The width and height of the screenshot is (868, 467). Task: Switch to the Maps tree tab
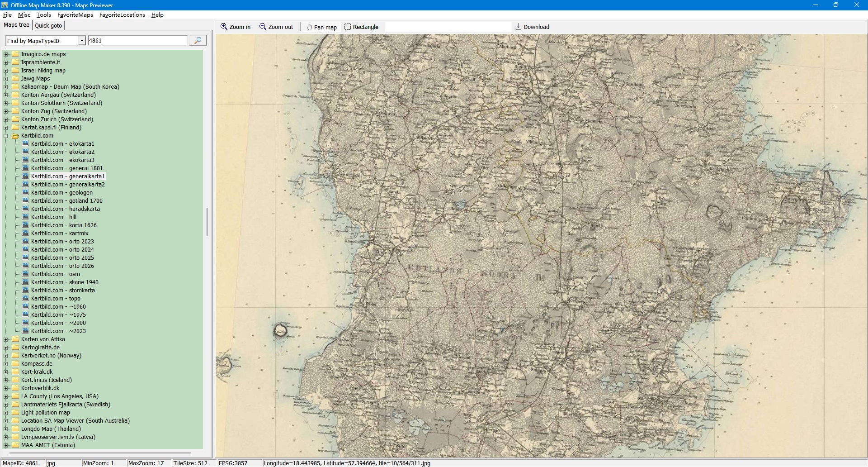[x=16, y=25]
